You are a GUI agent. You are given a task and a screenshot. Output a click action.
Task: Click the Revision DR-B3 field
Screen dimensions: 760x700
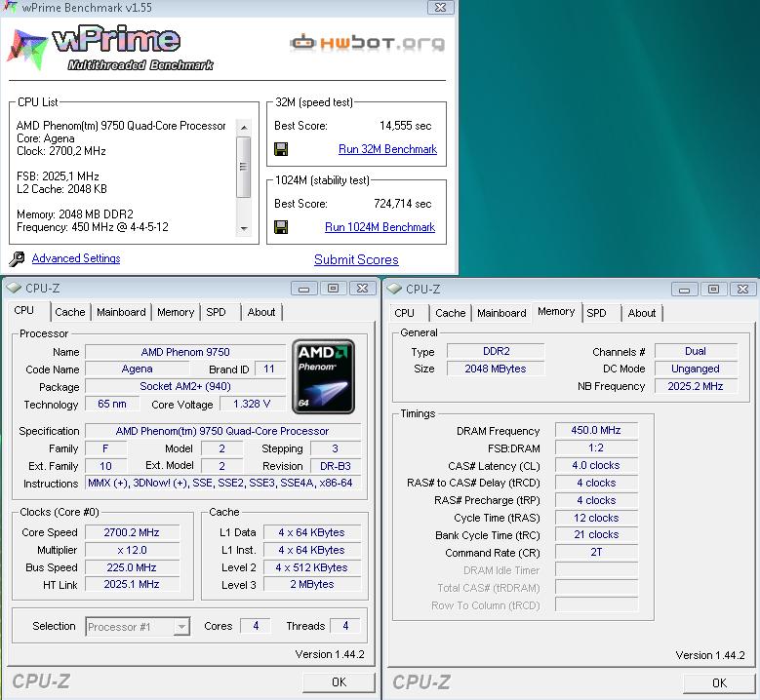pyautogui.click(x=336, y=466)
